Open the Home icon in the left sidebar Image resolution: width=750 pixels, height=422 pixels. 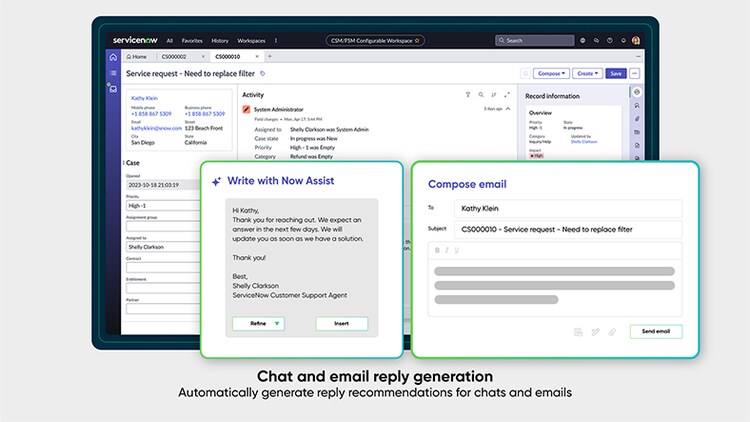pyautogui.click(x=113, y=57)
